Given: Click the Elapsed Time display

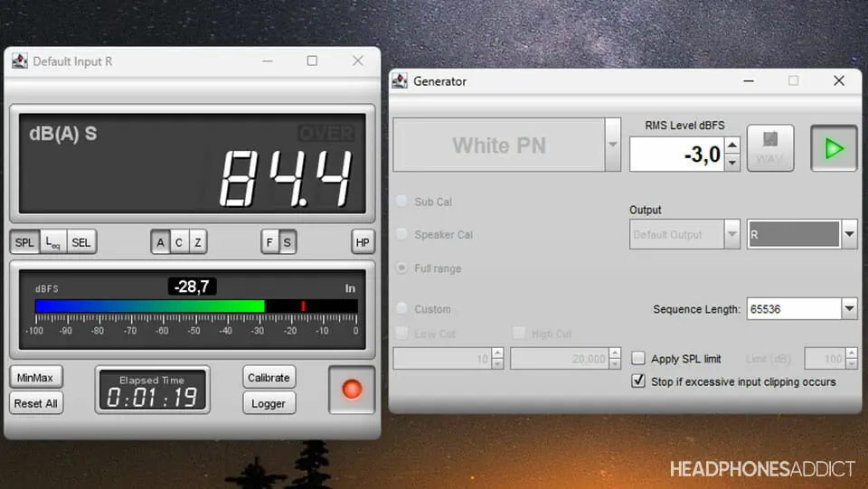Looking at the screenshot, I should pyautogui.click(x=153, y=390).
